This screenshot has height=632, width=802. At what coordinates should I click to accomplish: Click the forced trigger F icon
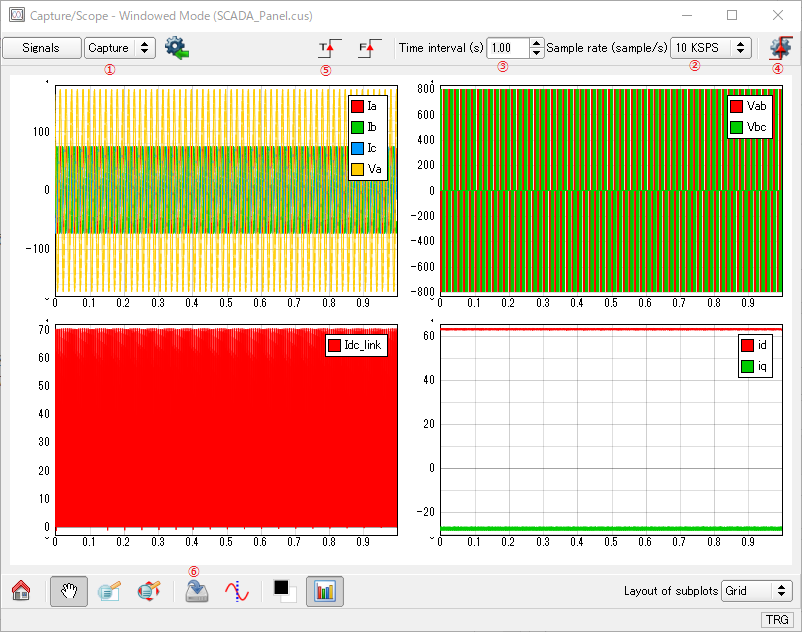coord(369,47)
